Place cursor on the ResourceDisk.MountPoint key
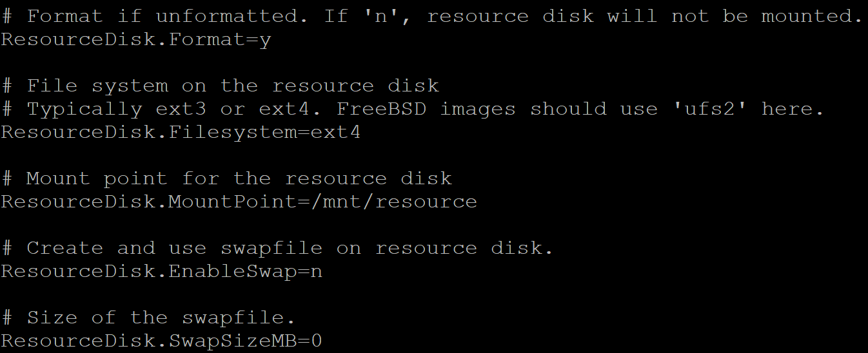This screenshot has width=868, height=353. pos(148,202)
